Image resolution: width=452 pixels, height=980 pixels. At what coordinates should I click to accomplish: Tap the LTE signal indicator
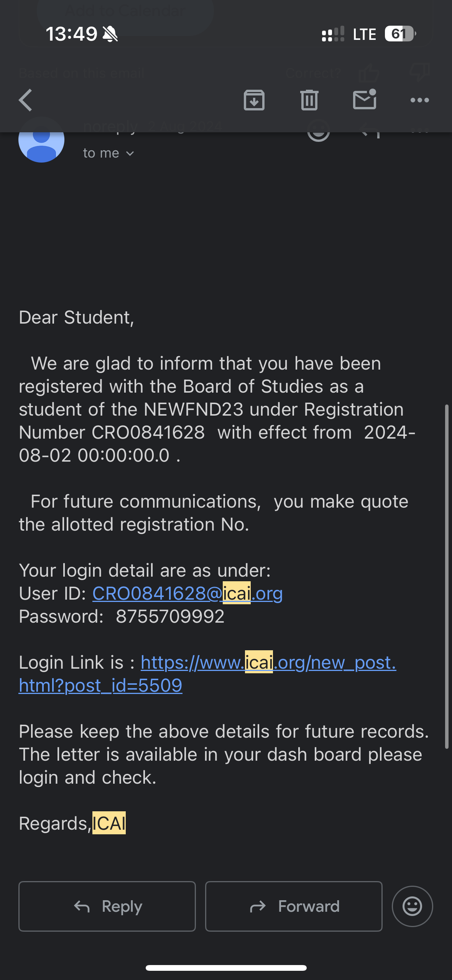tap(364, 35)
